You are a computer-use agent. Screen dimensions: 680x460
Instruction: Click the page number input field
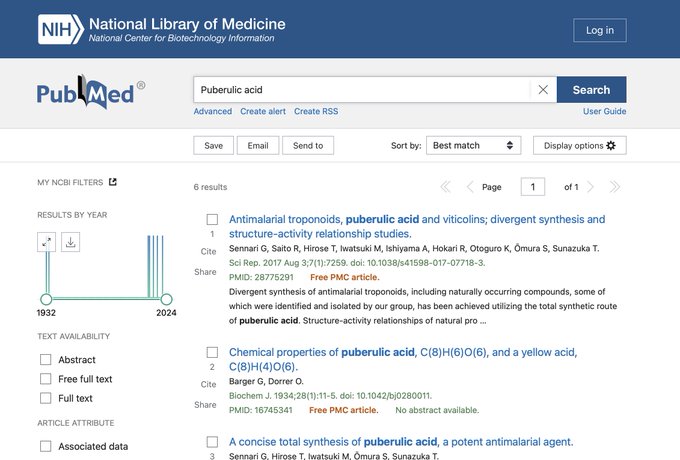[x=533, y=187]
